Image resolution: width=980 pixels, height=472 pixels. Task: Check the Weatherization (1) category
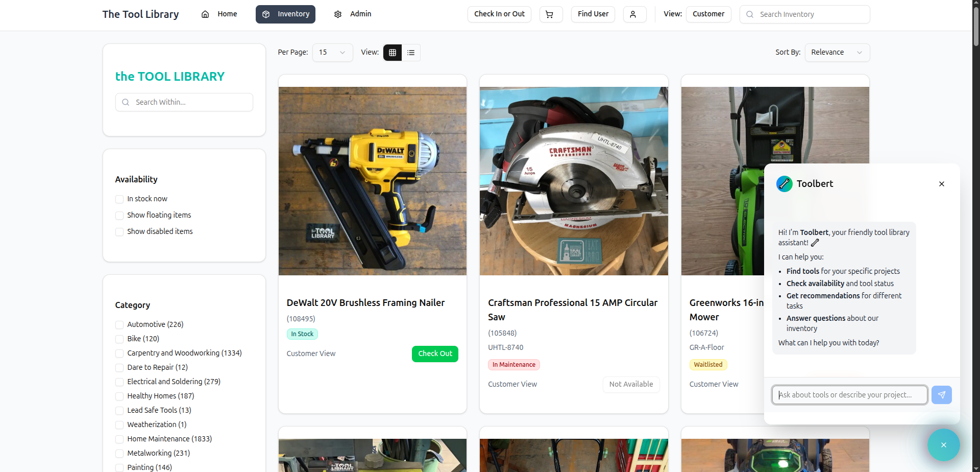(x=119, y=425)
